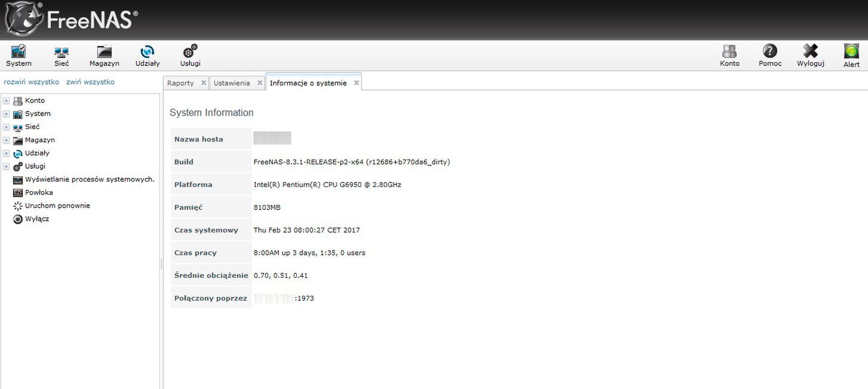Click the zwiń wszystko link
Viewport: 868px width, 389px height.
click(x=90, y=82)
